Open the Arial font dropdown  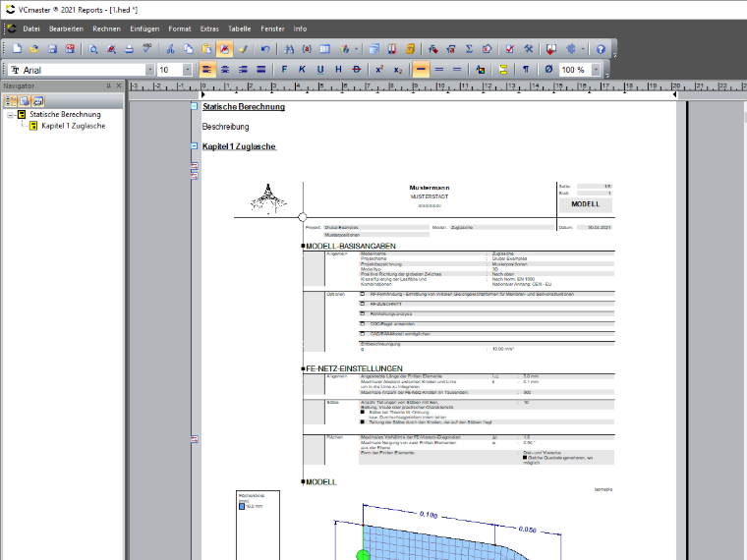click(x=150, y=70)
